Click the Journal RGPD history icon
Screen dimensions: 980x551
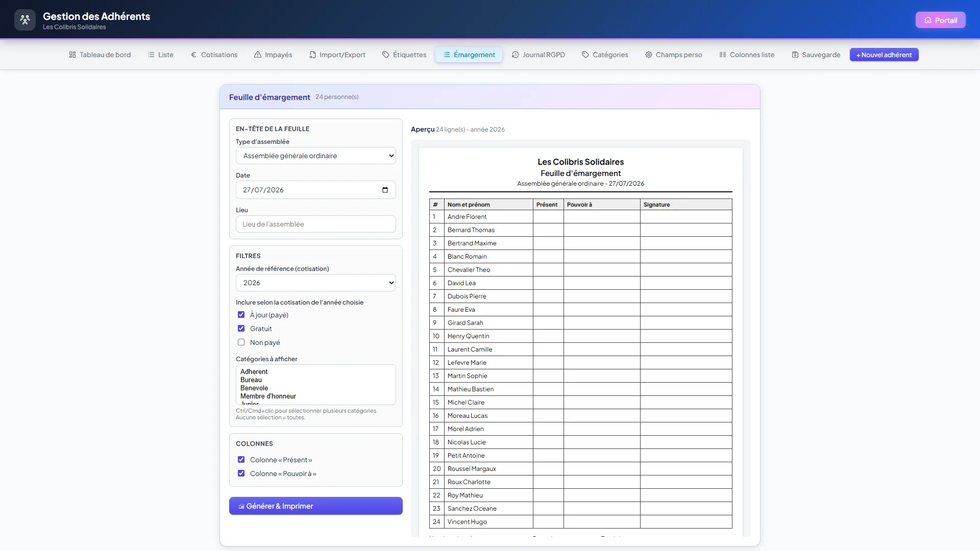coord(516,55)
